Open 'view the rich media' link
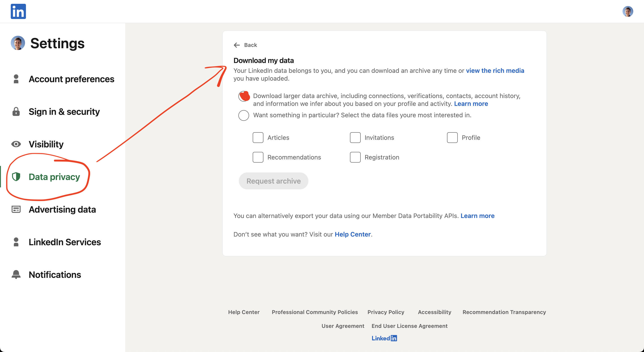Image resolution: width=644 pixels, height=352 pixels. coord(495,71)
